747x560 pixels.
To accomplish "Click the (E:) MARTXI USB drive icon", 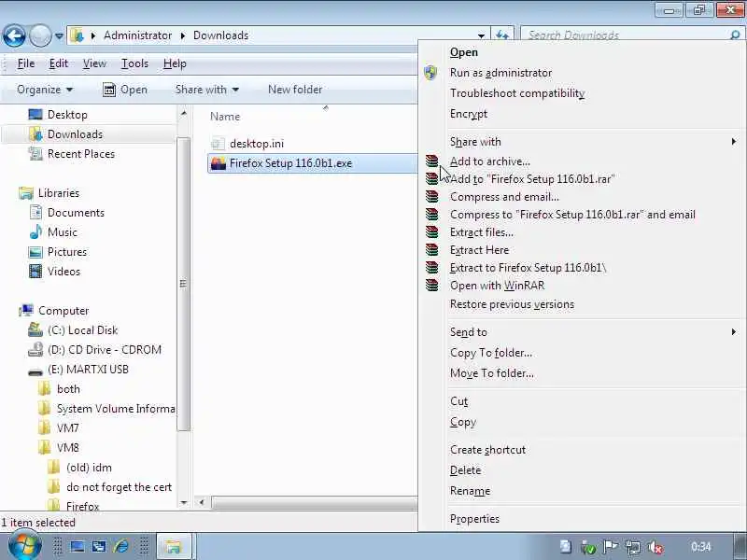I will click(x=35, y=371).
